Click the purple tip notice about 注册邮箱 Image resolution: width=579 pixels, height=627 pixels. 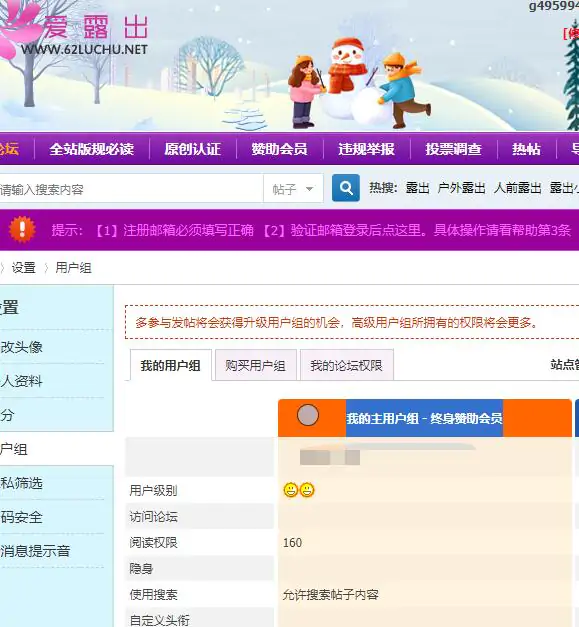coord(311,230)
